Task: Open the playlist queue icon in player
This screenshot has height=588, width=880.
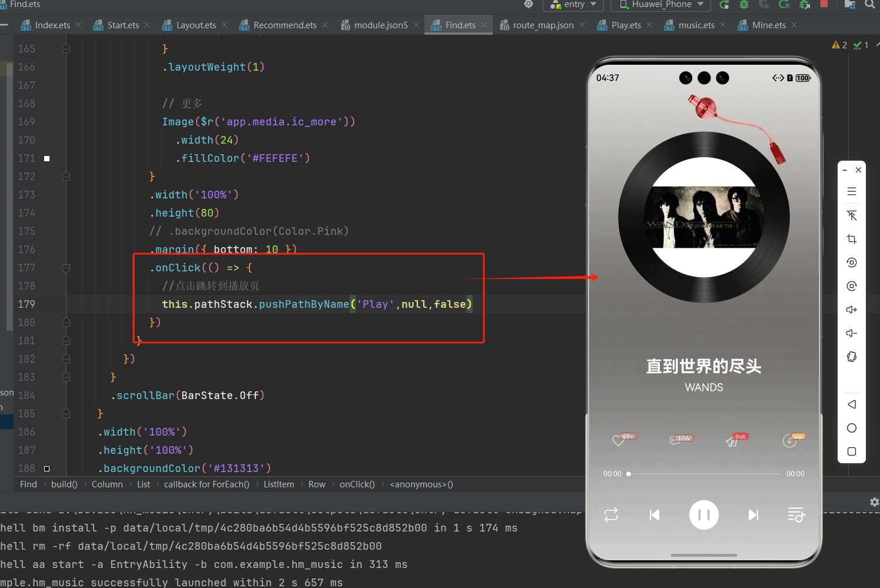Action: [796, 515]
